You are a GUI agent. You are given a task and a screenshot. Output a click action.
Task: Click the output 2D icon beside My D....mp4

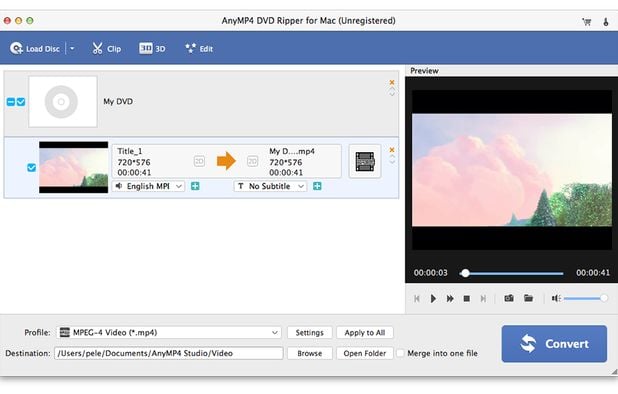click(252, 161)
